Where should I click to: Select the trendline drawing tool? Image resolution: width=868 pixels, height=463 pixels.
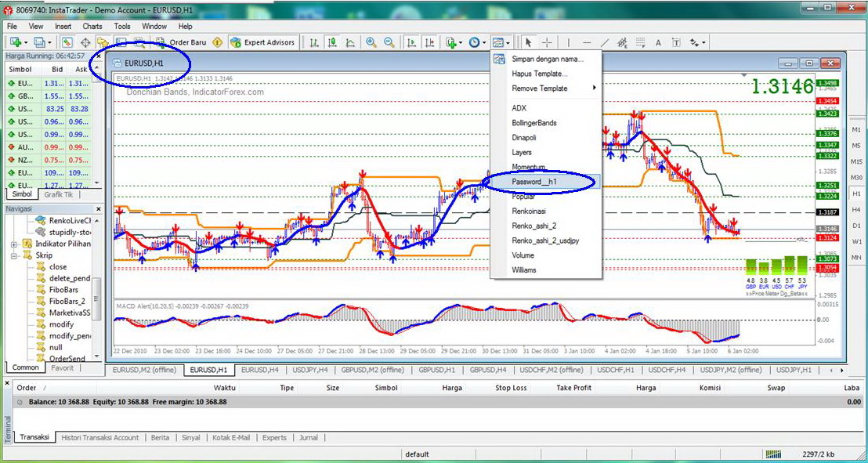pyautogui.click(x=605, y=42)
